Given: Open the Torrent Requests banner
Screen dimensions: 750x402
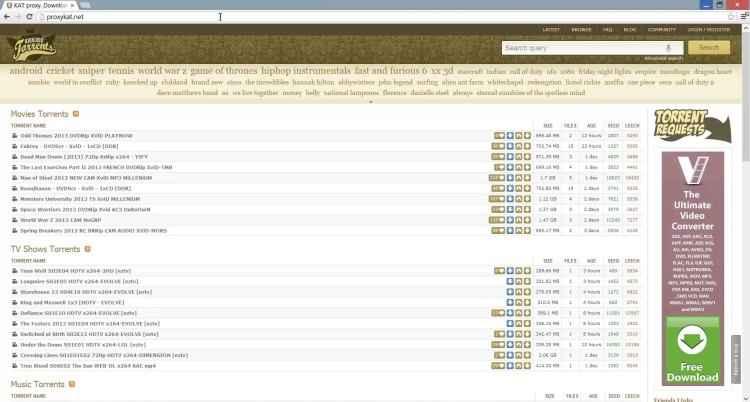Looking at the screenshot, I should (x=692, y=125).
